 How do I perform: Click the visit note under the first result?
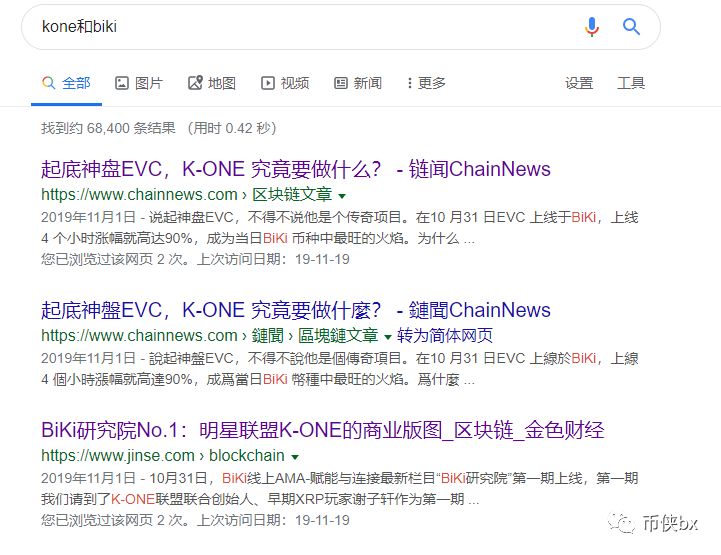195,259
